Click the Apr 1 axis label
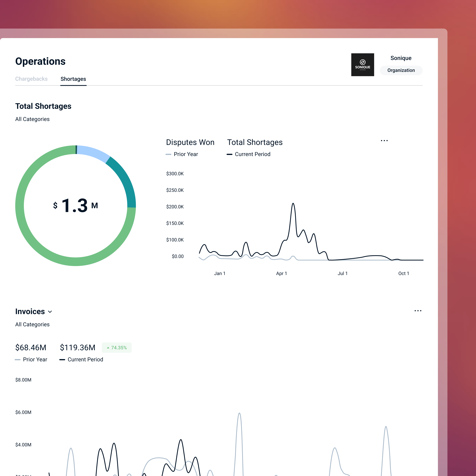Screen dimensions: 476x476 [x=281, y=273]
